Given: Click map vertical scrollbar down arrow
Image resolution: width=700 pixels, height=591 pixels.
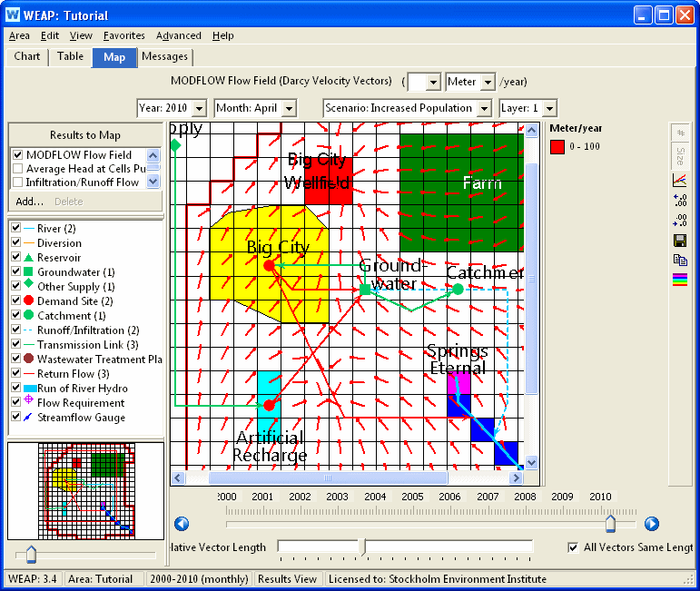Looking at the screenshot, I should point(531,462).
